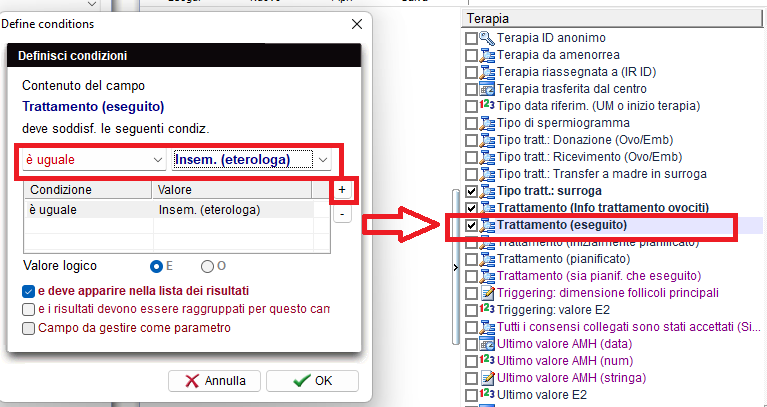This screenshot has width=767, height=407.
Task: Close the Define conditions dialog
Action: pos(357,24)
